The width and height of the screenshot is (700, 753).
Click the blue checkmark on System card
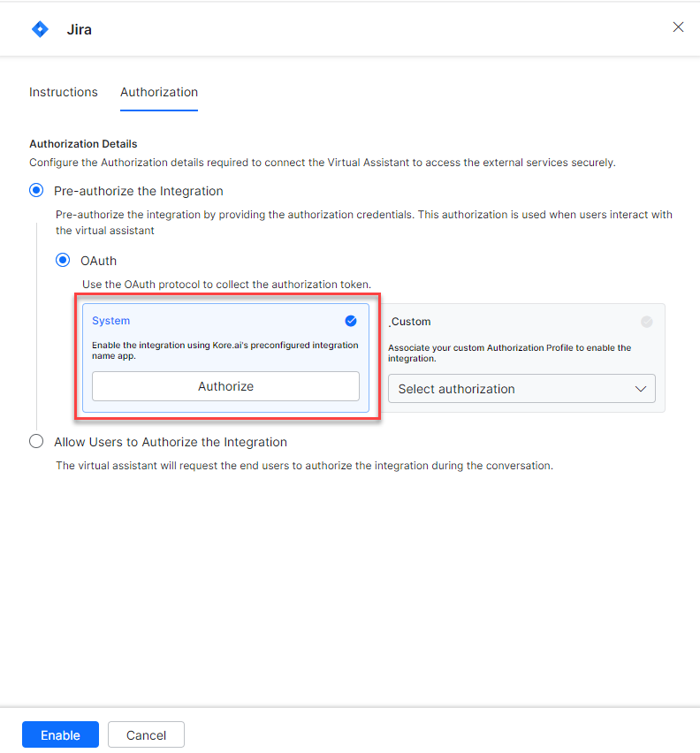[x=351, y=321]
